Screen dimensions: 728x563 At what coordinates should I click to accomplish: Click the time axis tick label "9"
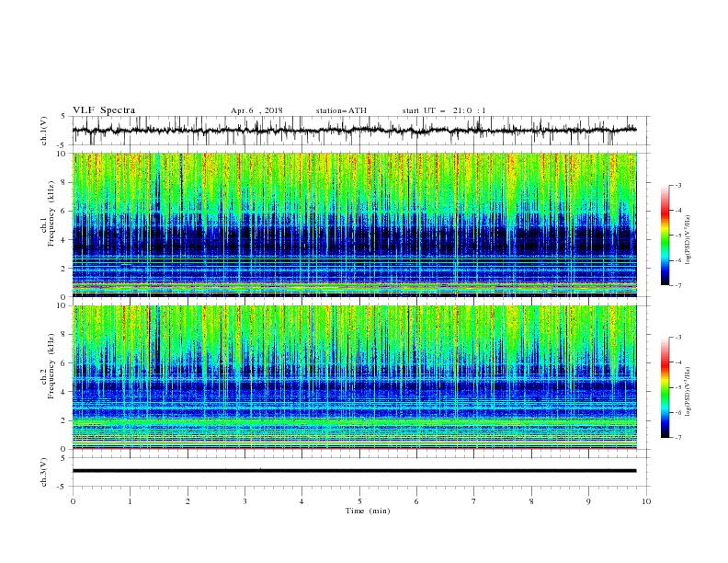click(x=588, y=501)
